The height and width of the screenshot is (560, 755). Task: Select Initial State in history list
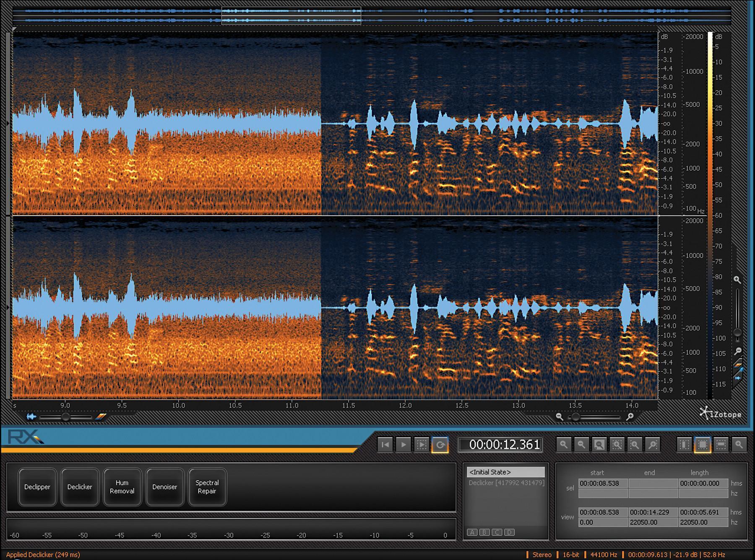(506, 472)
